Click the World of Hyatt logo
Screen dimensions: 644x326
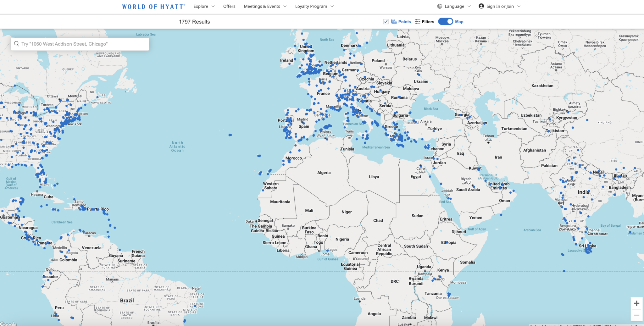click(154, 7)
